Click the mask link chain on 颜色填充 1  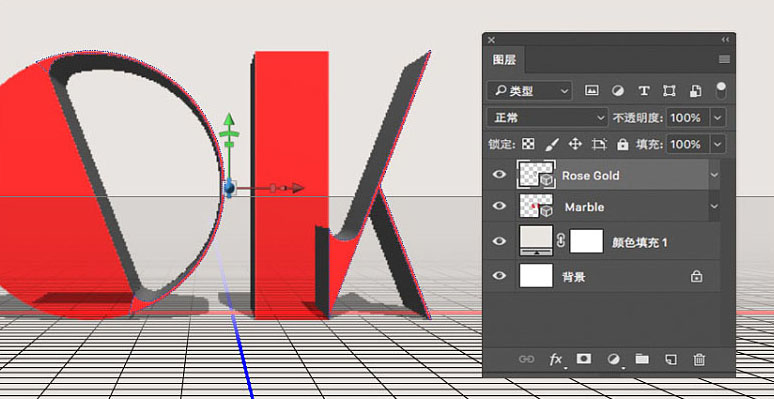pyautogui.click(x=561, y=241)
